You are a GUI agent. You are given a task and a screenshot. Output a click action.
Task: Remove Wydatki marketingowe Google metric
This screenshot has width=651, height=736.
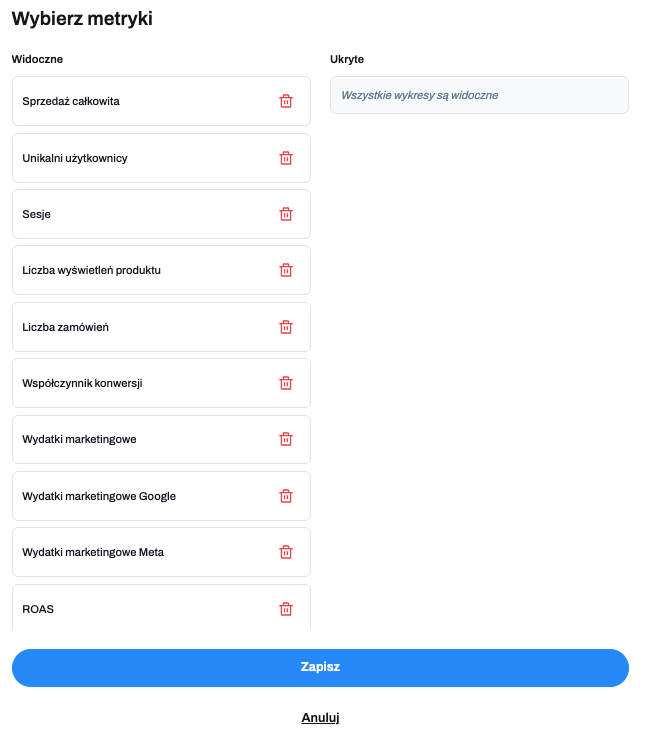286,496
